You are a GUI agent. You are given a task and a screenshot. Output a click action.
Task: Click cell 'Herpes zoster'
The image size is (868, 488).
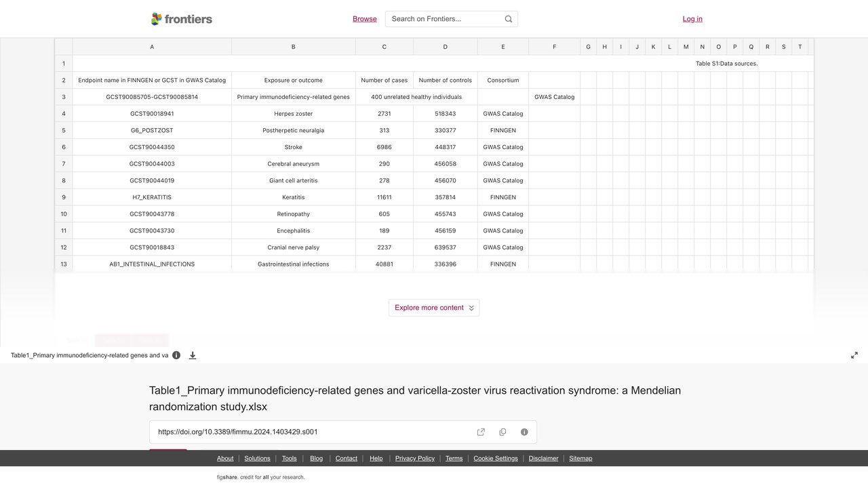pyautogui.click(x=294, y=114)
